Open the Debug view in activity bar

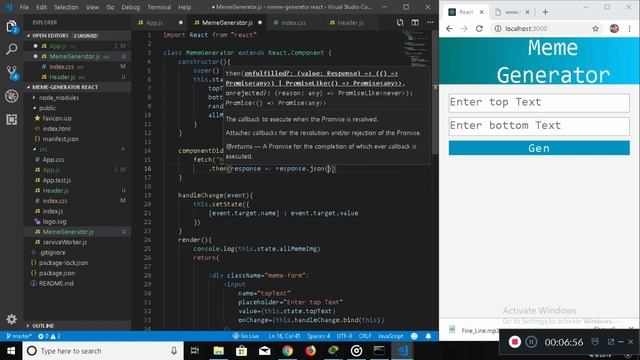click(11, 96)
